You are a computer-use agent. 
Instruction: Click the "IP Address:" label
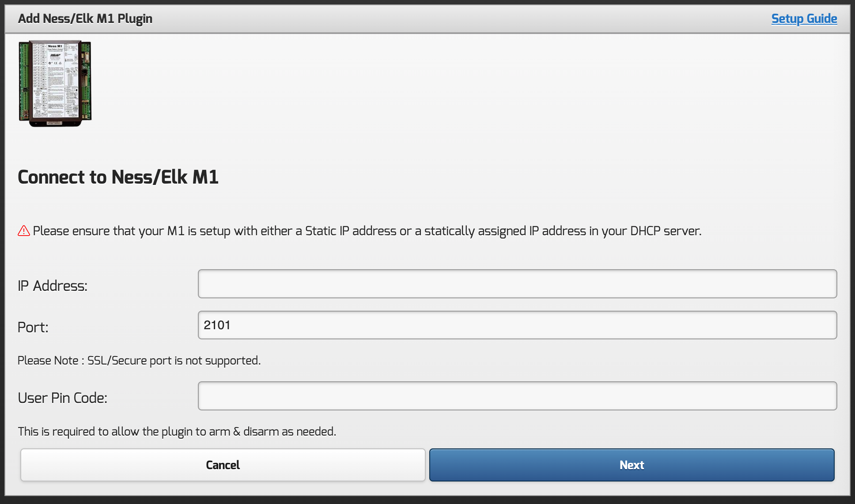click(53, 286)
